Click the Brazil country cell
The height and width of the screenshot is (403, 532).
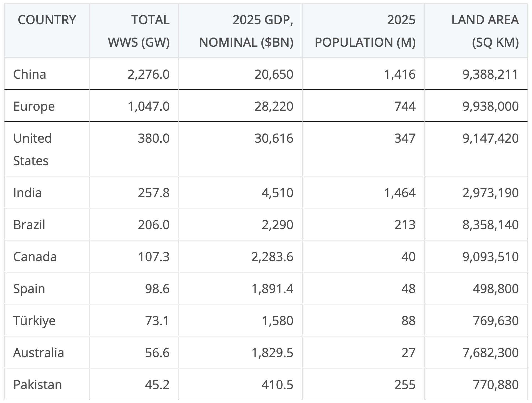click(x=29, y=225)
